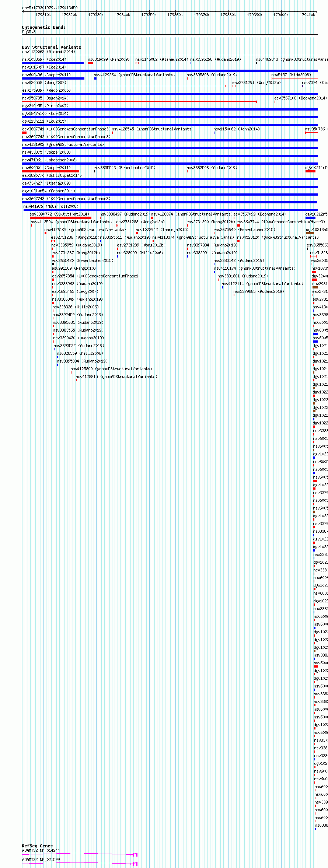Open nsv4122114 (gnomADStructuralVariants) variant
Image resolution: width=328 pixels, height=868 pixels.
262,284
